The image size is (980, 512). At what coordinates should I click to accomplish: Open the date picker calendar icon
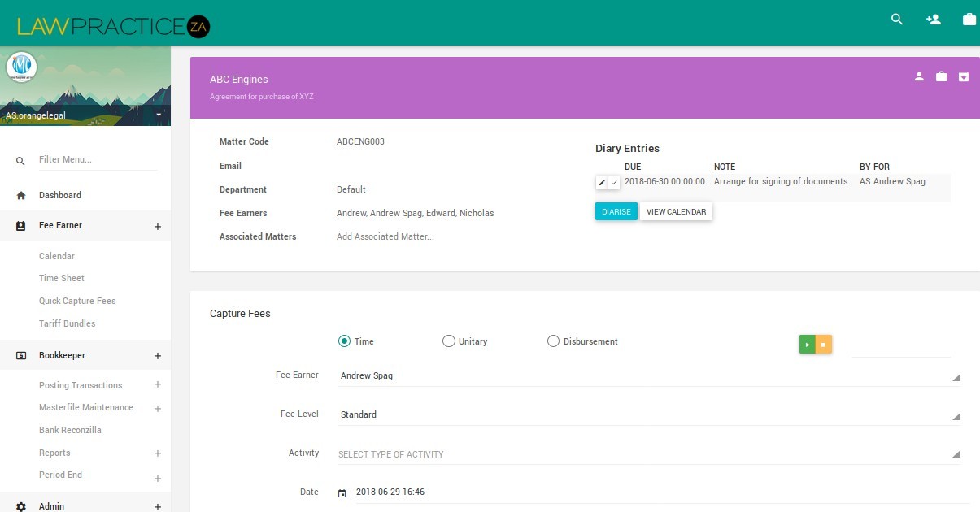click(x=342, y=492)
